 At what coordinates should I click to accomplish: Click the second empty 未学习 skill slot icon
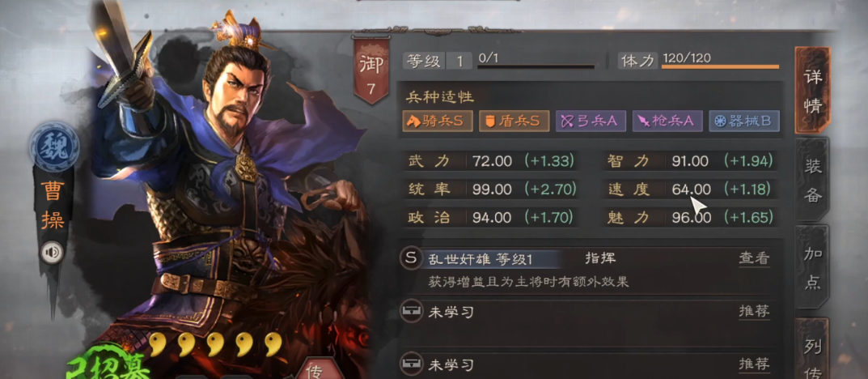(410, 364)
